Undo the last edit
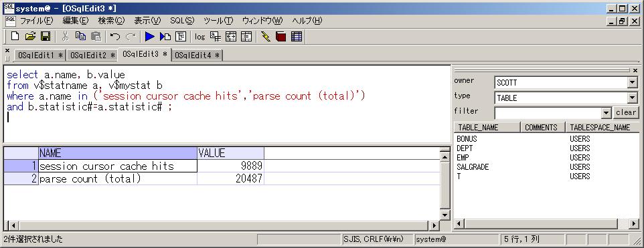The height and width of the screenshot is (248, 644). [x=115, y=37]
